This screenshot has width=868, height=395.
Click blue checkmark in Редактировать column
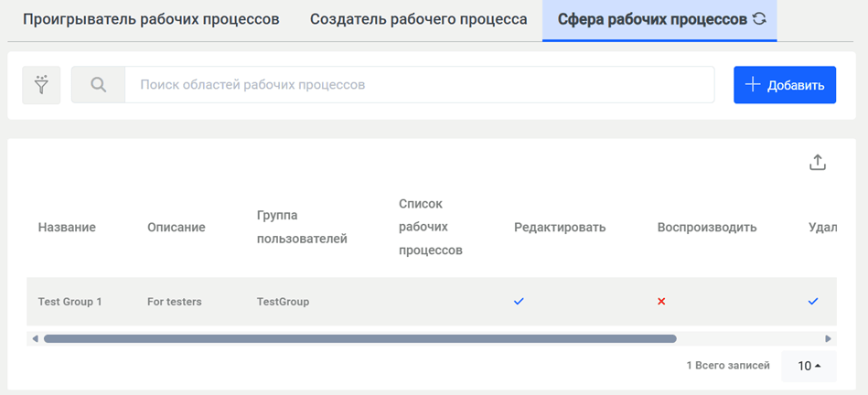tap(519, 302)
